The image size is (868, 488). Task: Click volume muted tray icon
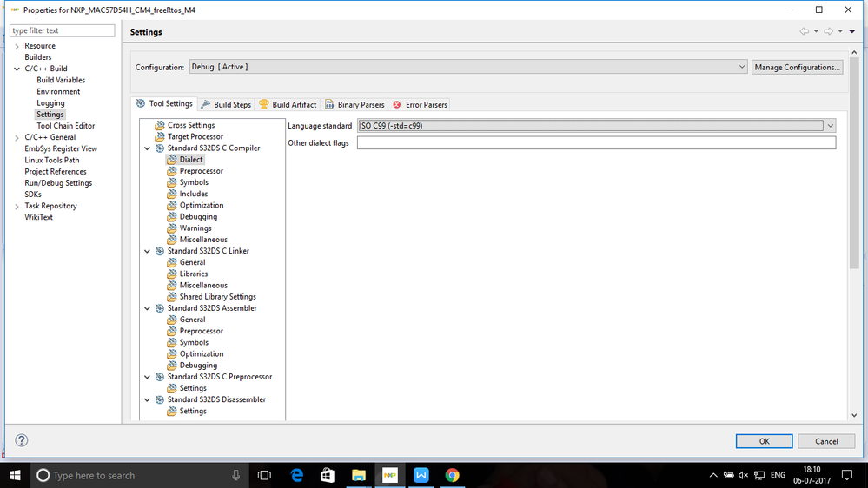pos(744,475)
